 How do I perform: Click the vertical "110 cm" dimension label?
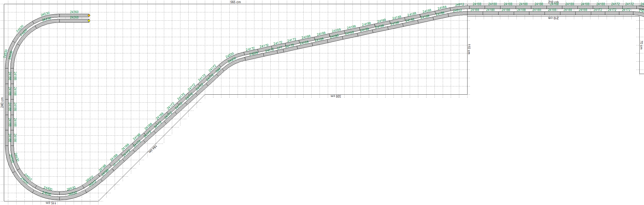tap(469, 49)
